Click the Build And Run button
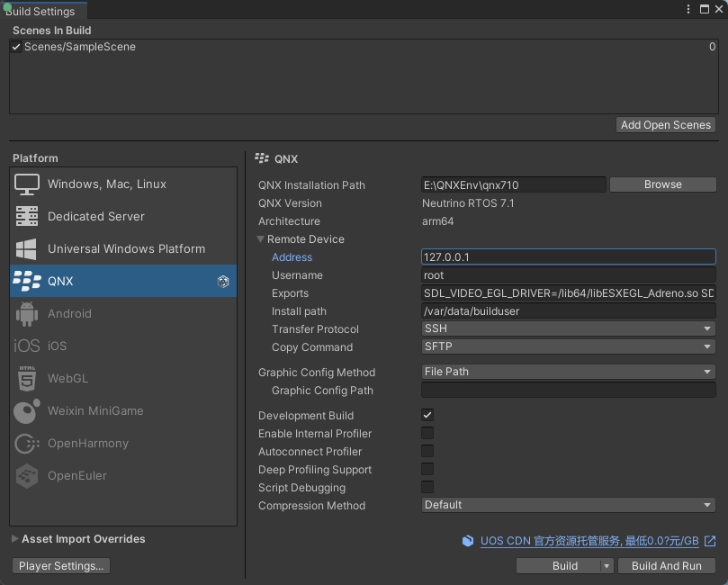The height and width of the screenshot is (585, 728). point(666,565)
